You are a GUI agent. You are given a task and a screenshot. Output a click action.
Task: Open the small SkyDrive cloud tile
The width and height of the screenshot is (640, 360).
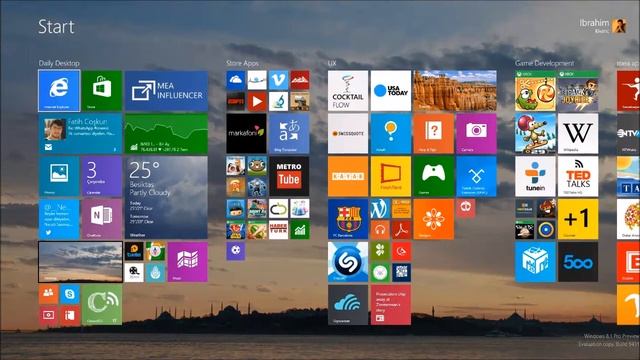point(236,80)
